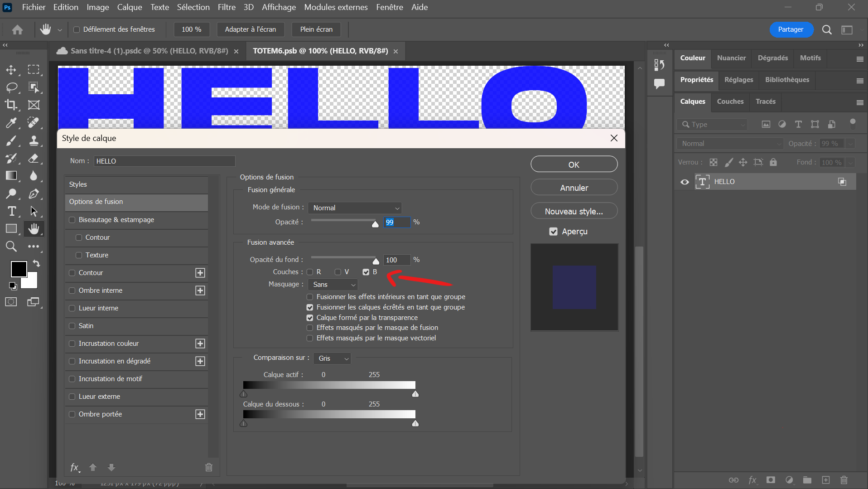
Task: Open the Masquage dropdown set to Sans
Action: click(x=333, y=284)
